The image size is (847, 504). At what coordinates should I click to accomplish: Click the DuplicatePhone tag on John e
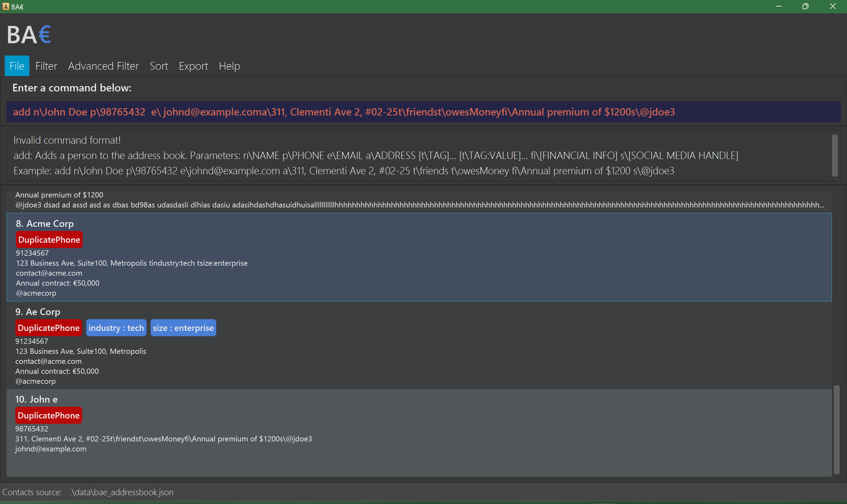[49, 415]
